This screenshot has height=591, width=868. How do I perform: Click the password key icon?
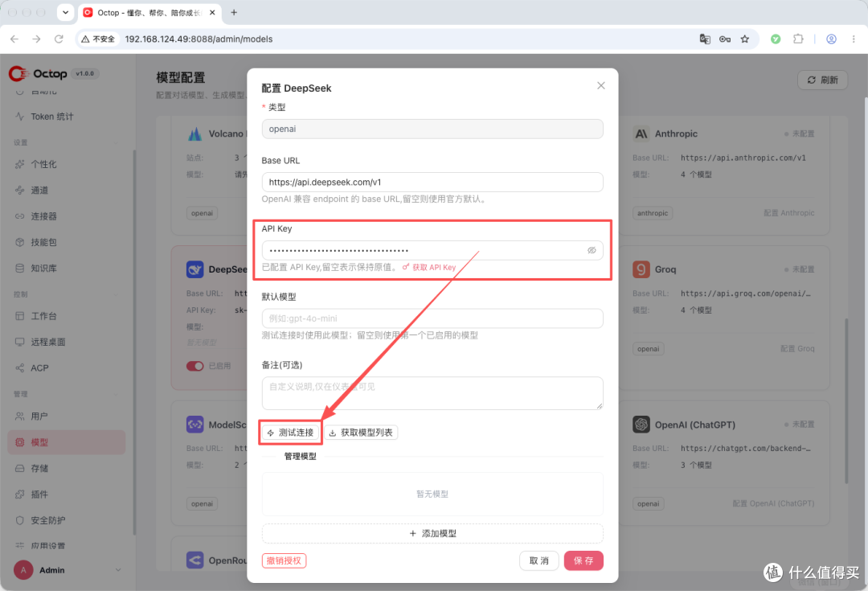tap(725, 39)
